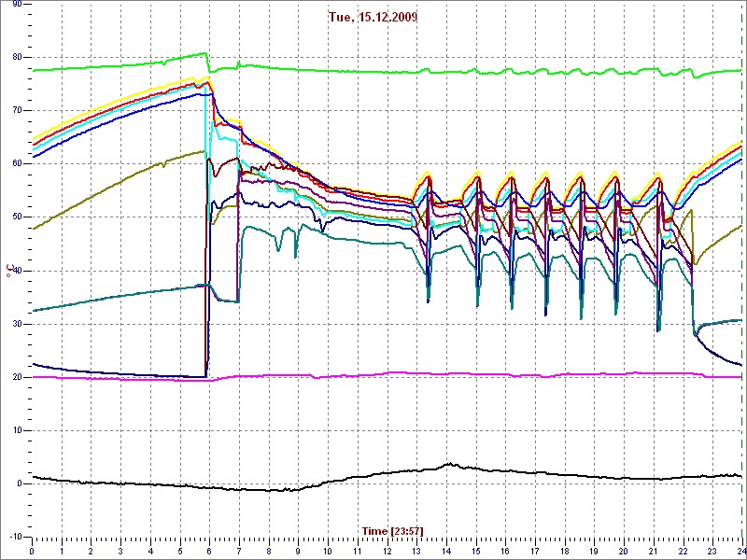Click the x-axis hour label "9"
The image size is (747, 560).
click(298, 553)
